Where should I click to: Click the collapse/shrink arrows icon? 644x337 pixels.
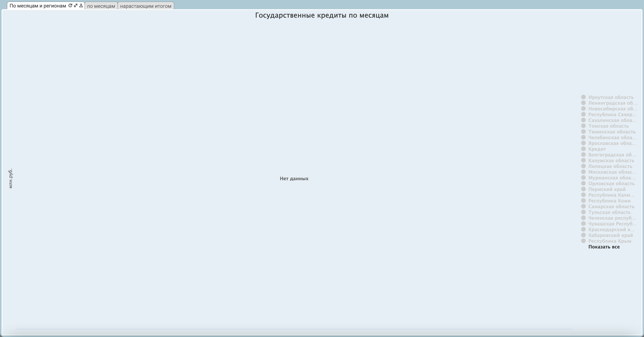[76, 6]
